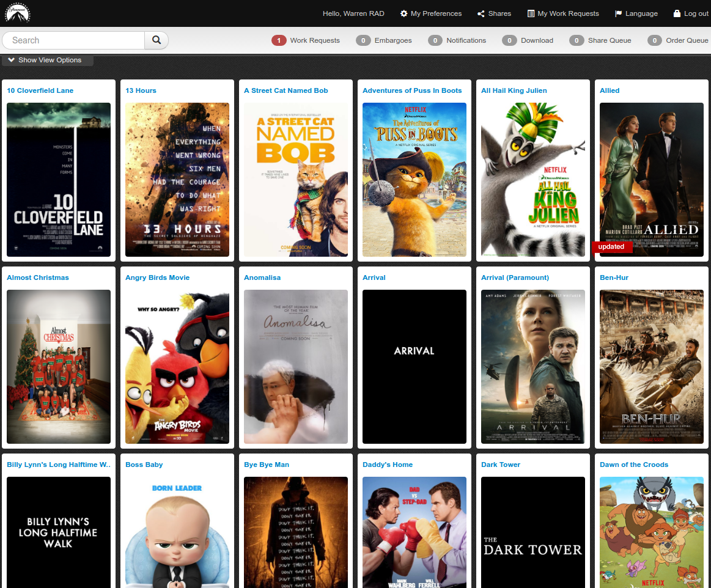Select the Puss In Boots poster

pos(414,180)
